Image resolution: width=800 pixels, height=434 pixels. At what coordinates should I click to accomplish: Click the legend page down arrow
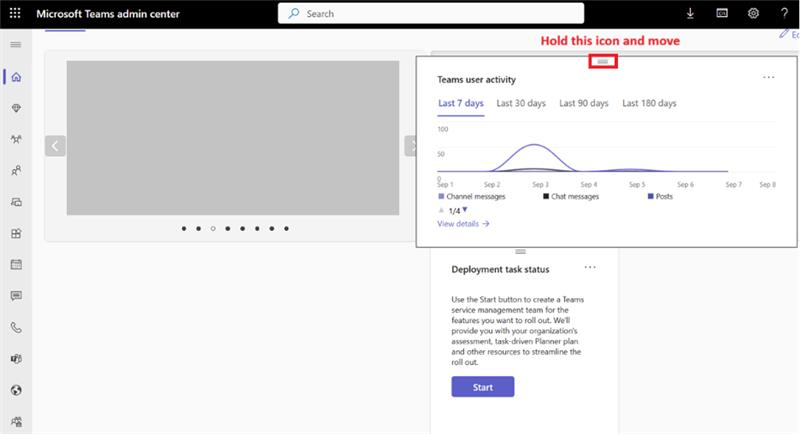[x=465, y=210]
